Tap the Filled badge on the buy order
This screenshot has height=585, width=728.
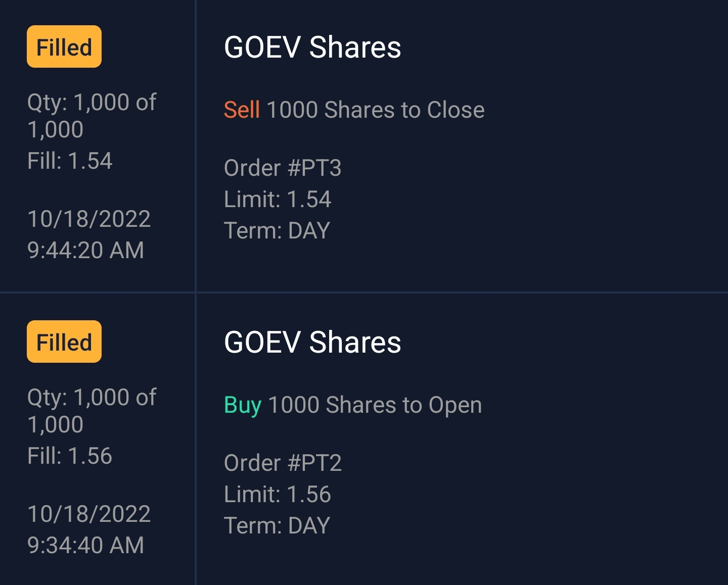point(64,342)
